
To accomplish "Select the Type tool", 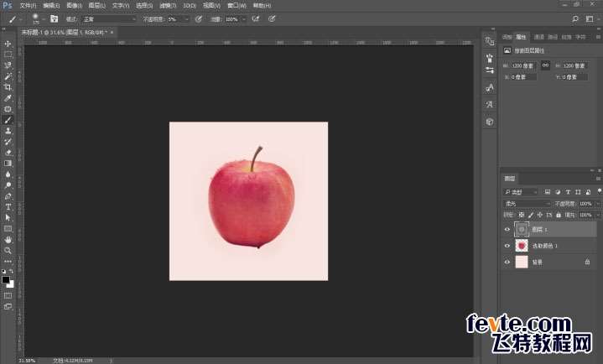I will point(8,206).
